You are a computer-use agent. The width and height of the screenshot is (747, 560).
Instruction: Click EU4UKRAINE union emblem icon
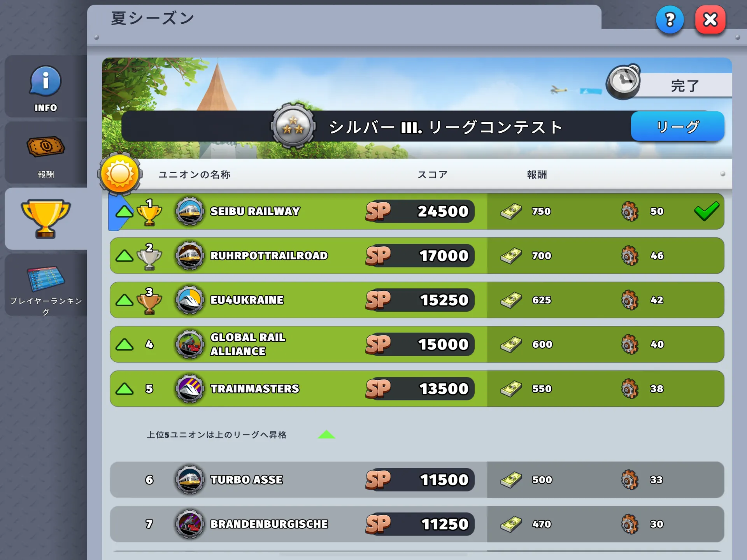tap(190, 300)
